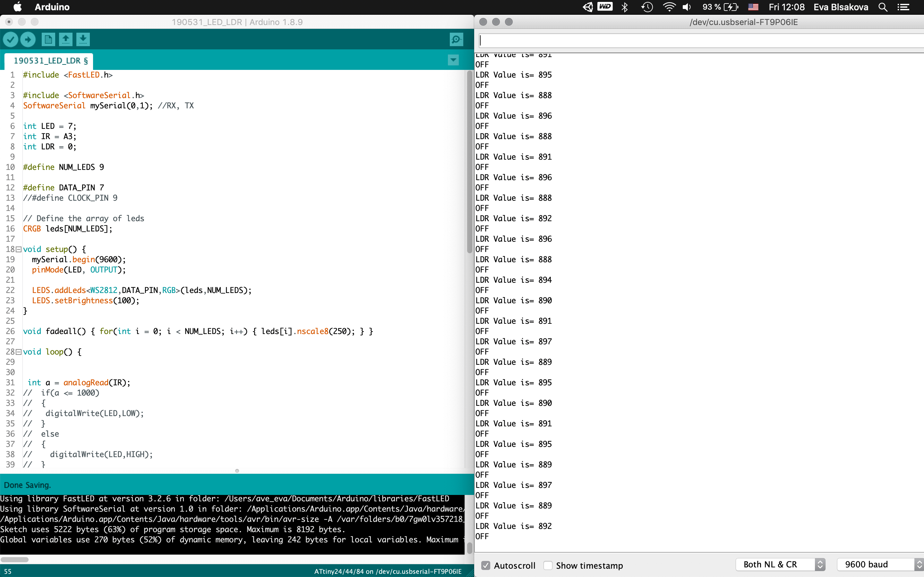
Task: Click the Bluetooth menu bar icon
Action: click(625, 7)
